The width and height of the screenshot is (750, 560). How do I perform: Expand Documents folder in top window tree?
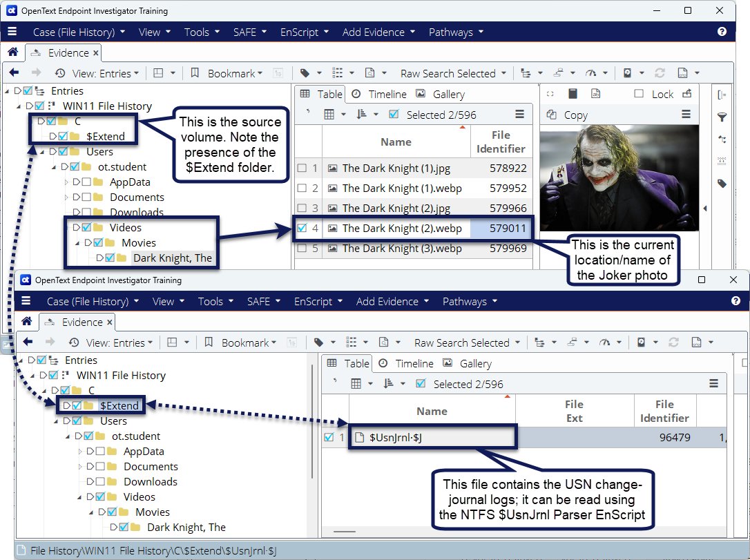click(x=66, y=197)
